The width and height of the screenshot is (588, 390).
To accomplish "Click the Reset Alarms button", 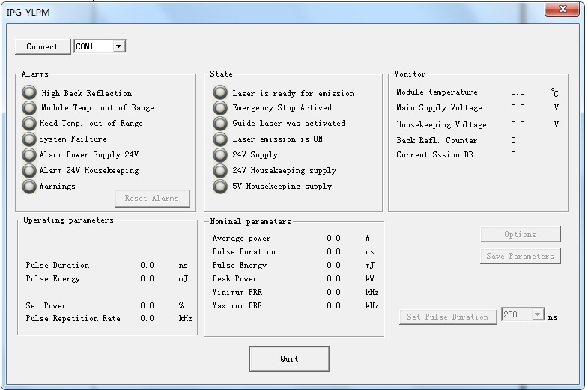I will [152, 198].
